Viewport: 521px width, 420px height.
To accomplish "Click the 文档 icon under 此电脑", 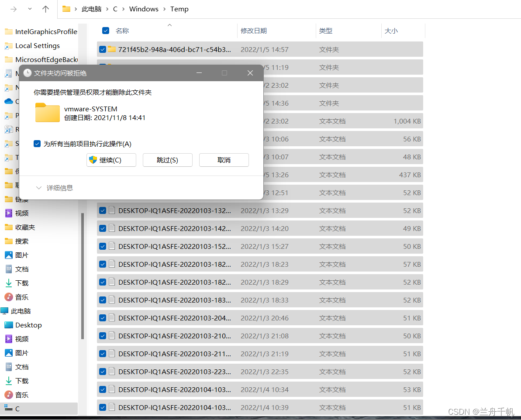I will (9, 367).
